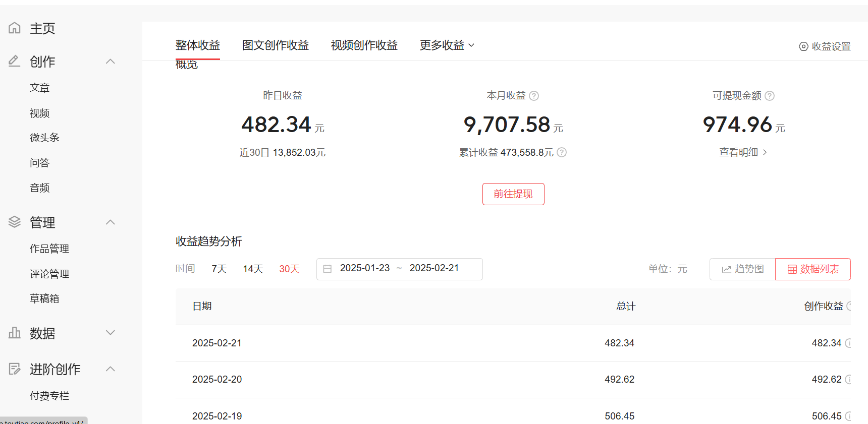
Task: Click the pencil icon beside 创作
Action: [x=15, y=61]
